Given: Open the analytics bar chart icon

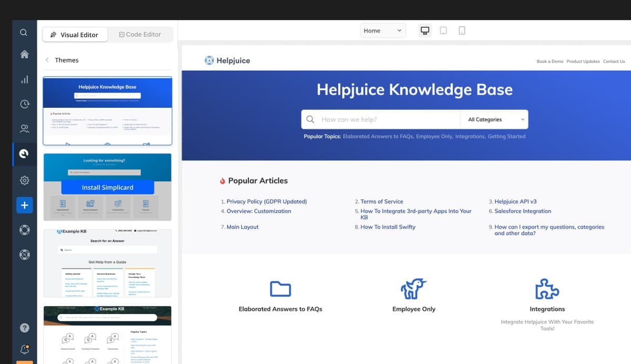Looking at the screenshot, I should (x=24, y=79).
